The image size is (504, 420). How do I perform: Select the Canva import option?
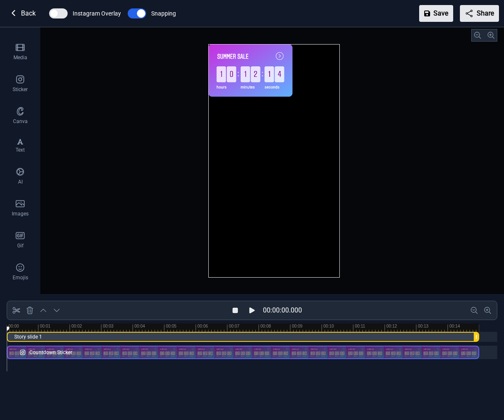20,115
